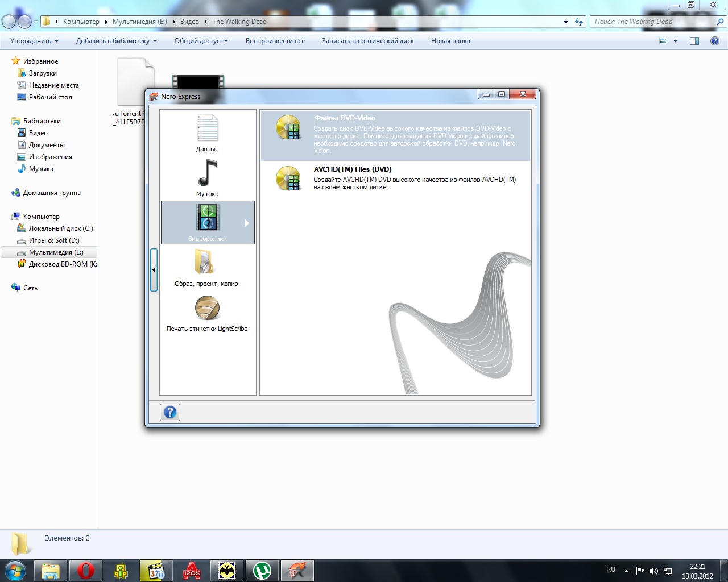Viewport: 728px width, 582px height.
Task: Open Дисковод BD-ROM (K:) drive
Action: [x=63, y=264]
